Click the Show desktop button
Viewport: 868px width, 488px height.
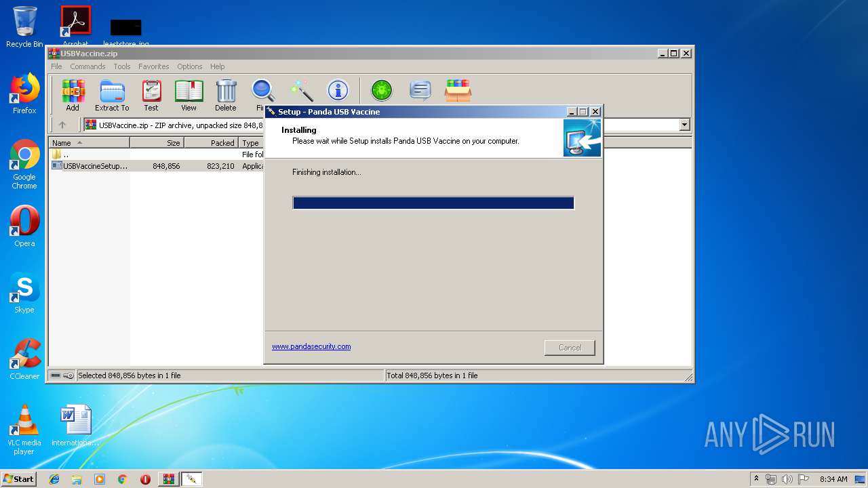(860, 479)
